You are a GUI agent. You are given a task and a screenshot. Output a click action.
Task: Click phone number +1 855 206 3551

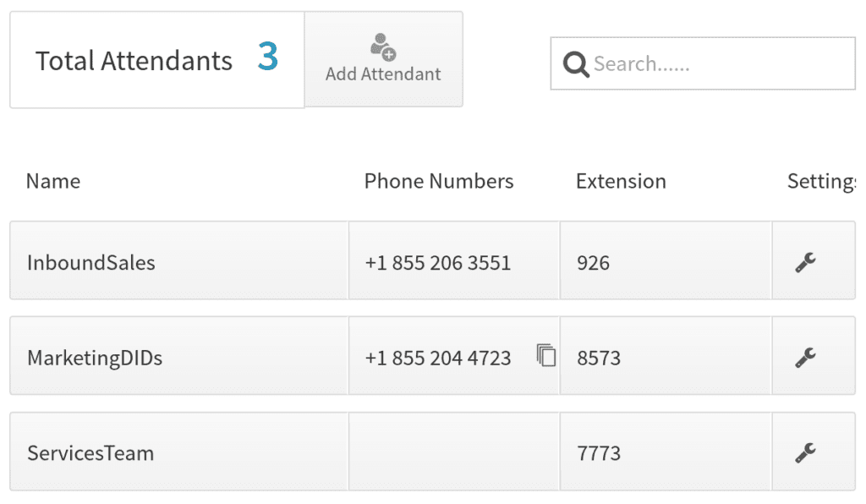(x=438, y=263)
